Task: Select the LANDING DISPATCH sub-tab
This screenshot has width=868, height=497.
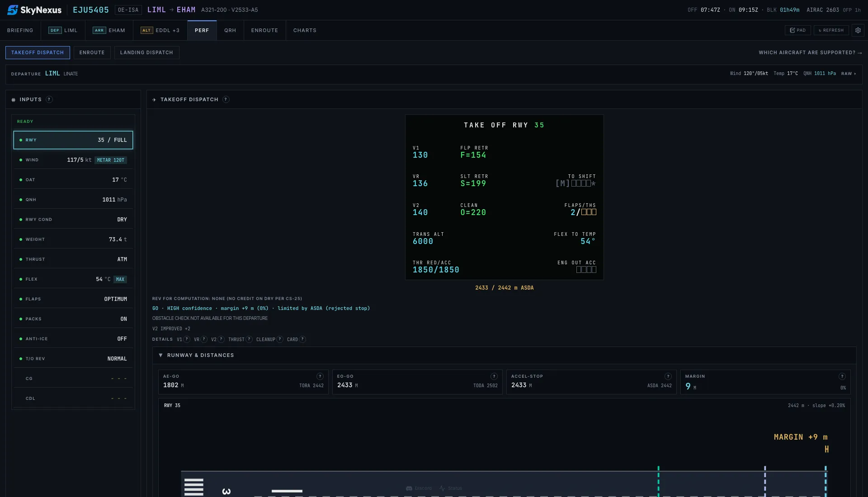Action: click(146, 52)
